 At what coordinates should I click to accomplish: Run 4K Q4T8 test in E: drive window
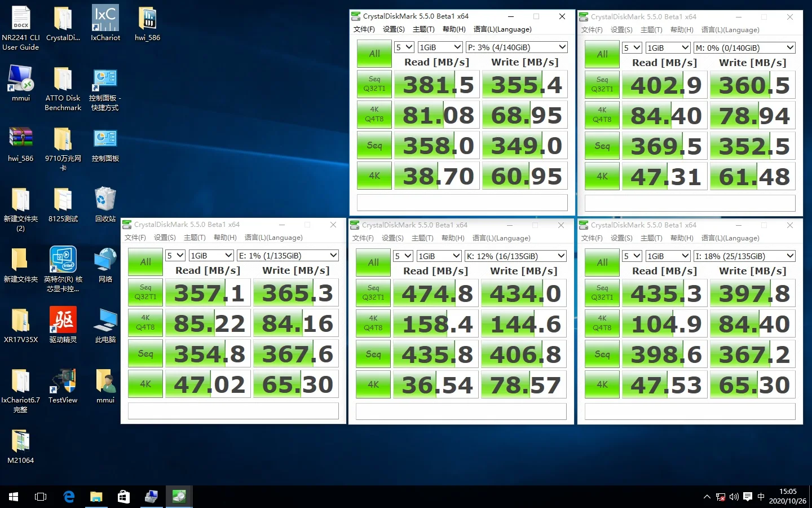[x=145, y=323]
